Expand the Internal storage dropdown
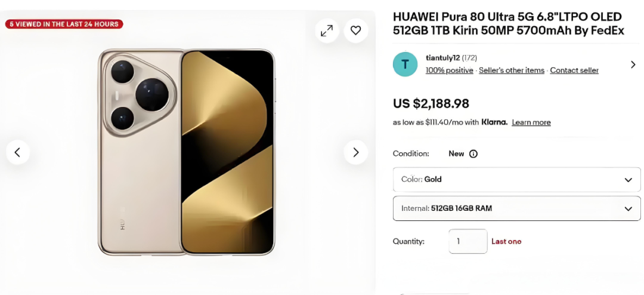644x295 pixels. tap(516, 208)
